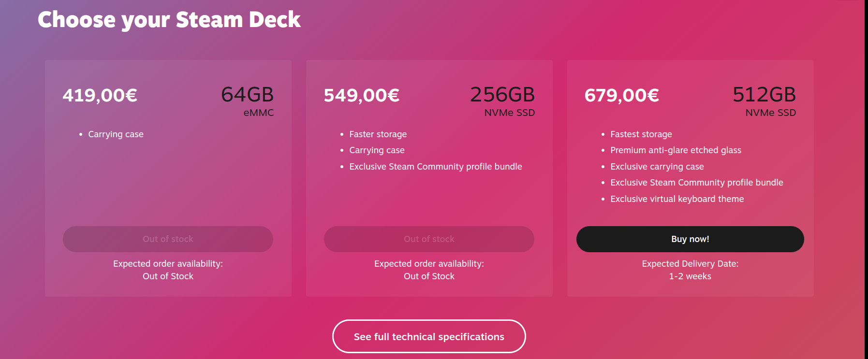Click the 512GB storage label

coord(765,95)
